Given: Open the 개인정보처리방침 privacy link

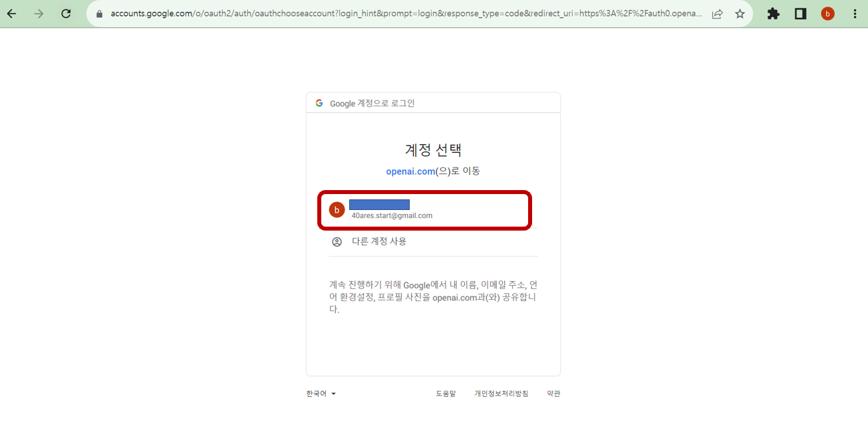Looking at the screenshot, I should tap(500, 393).
